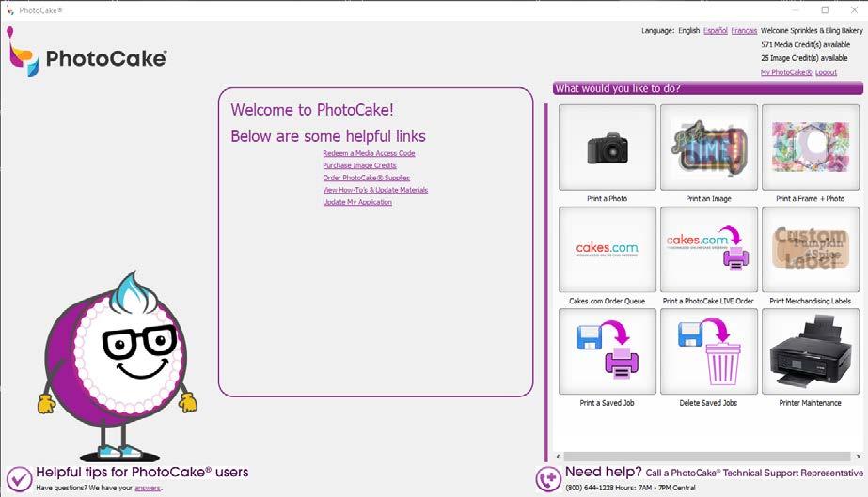Click the Print an Image label text
Screen dimensions: 868x497
(708, 198)
